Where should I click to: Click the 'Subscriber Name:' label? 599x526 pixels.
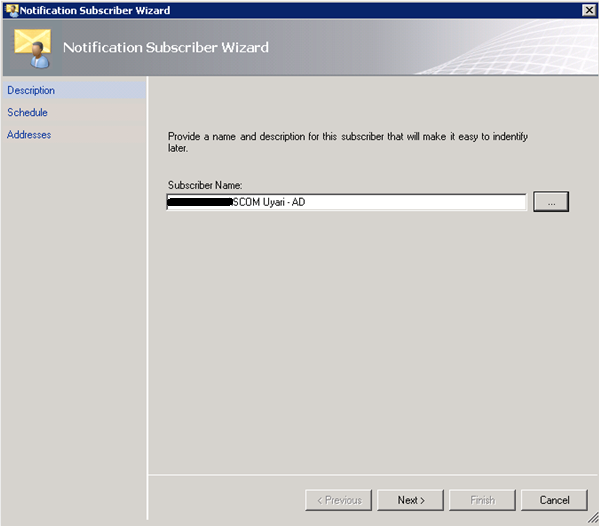click(205, 185)
